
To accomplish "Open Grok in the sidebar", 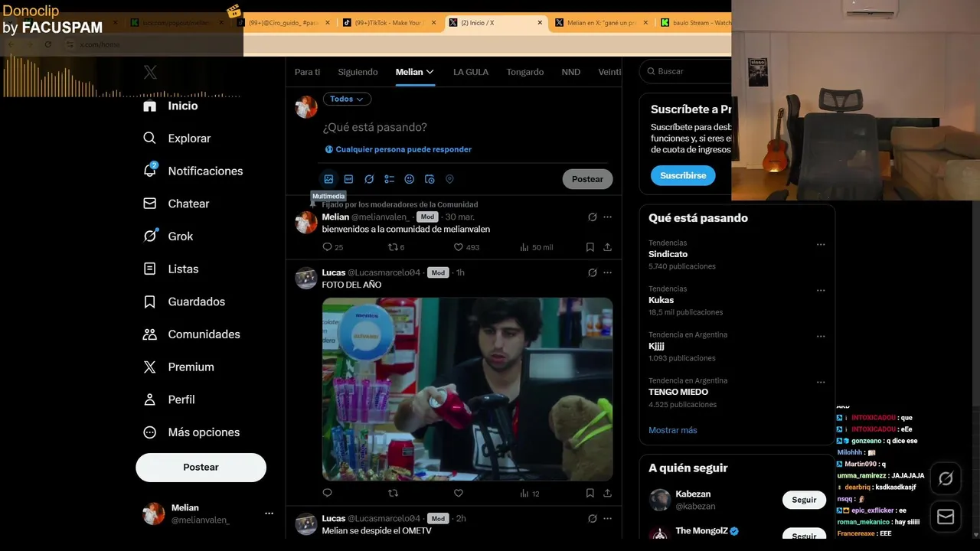I will (x=168, y=236).
